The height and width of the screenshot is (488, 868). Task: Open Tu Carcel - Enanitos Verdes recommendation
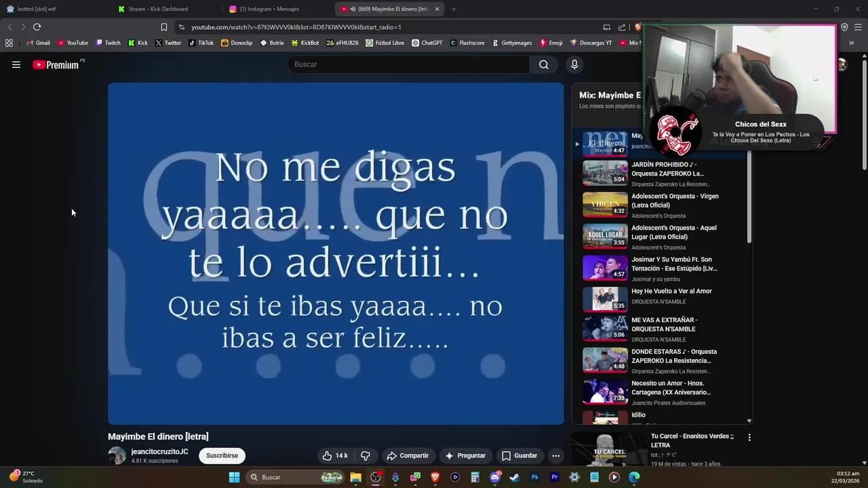(692, 441)
